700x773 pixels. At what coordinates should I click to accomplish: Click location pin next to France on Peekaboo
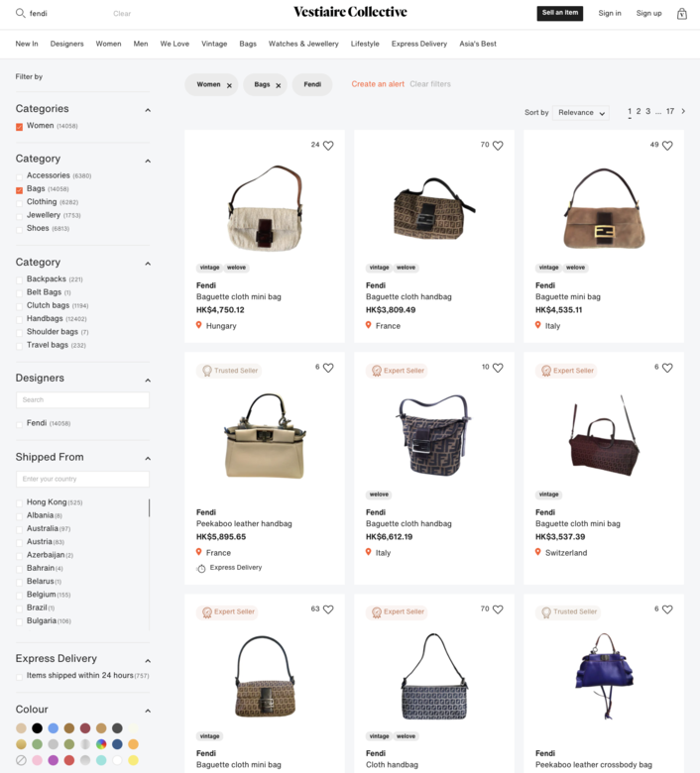point(199,552)
